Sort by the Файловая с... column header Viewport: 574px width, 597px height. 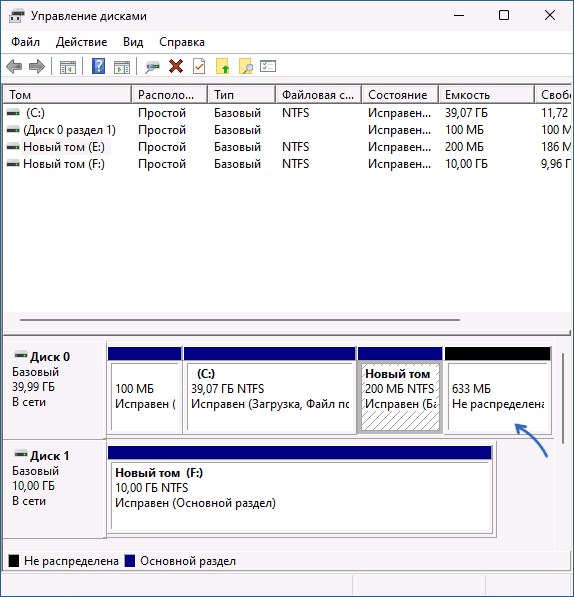[319, 94]
